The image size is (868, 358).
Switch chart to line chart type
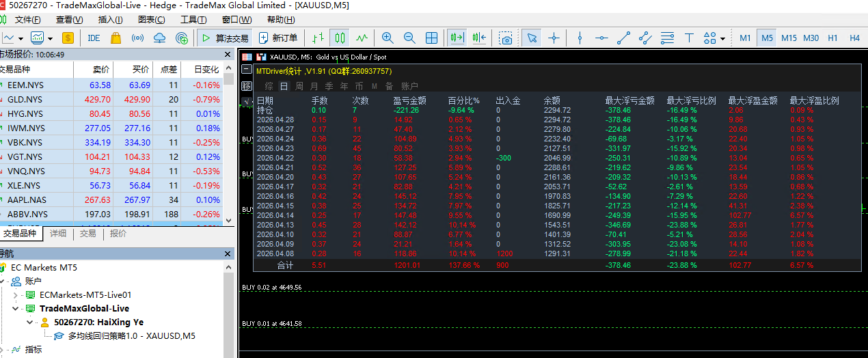(x=362, y=38)
